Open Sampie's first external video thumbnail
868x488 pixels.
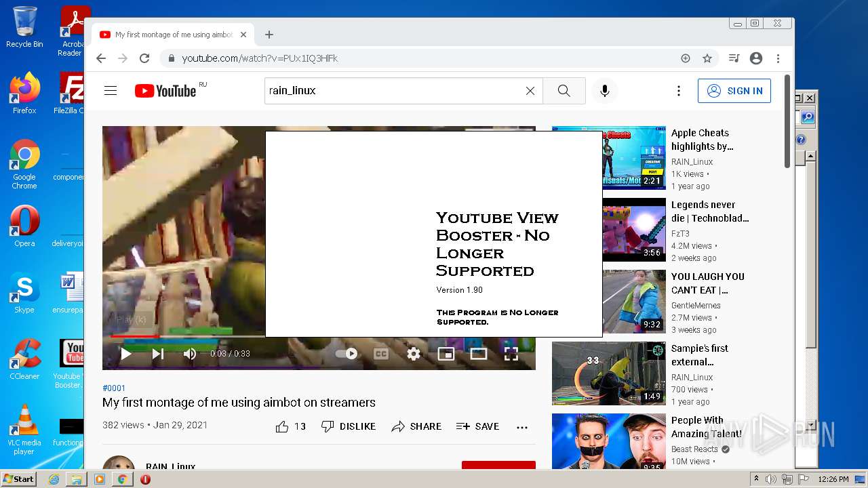(x=609, y=373)
